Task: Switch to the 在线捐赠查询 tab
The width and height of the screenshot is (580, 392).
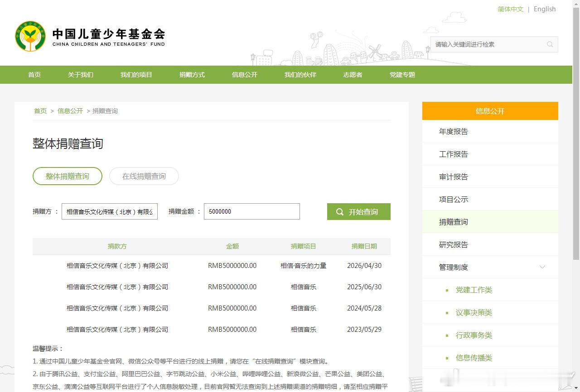Action: pyautogui.click(x=144, y=176)
